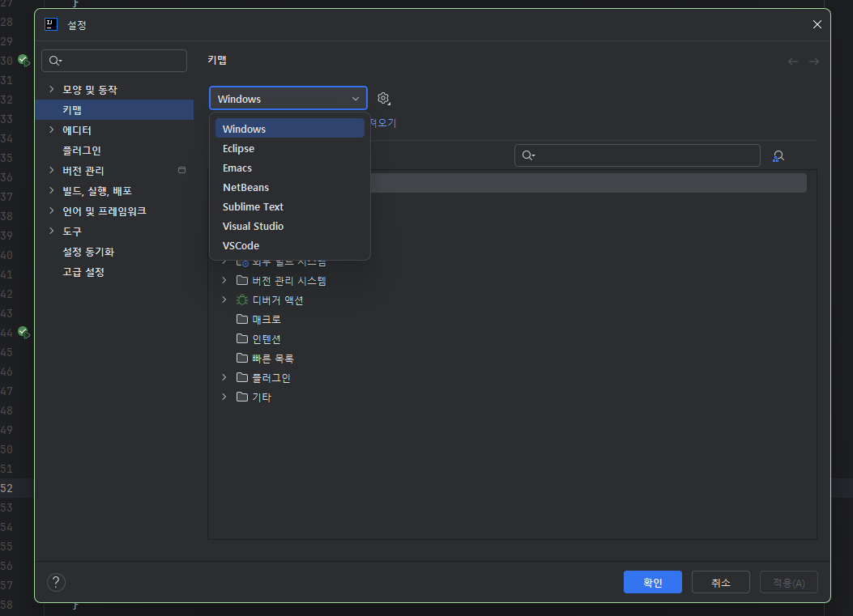The image size is (853, 616).
Task: Click the 버전 관리 시스템 folder icon
Action: [x=242, y=281]
